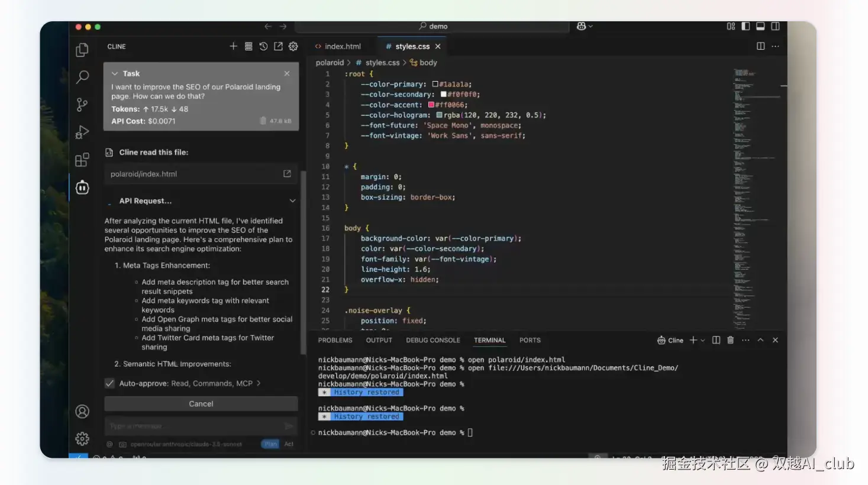The height and width of the screenshot is (485, 868).
Task: Select the Cline robot icon in activity bar
Action: point(82,187)
